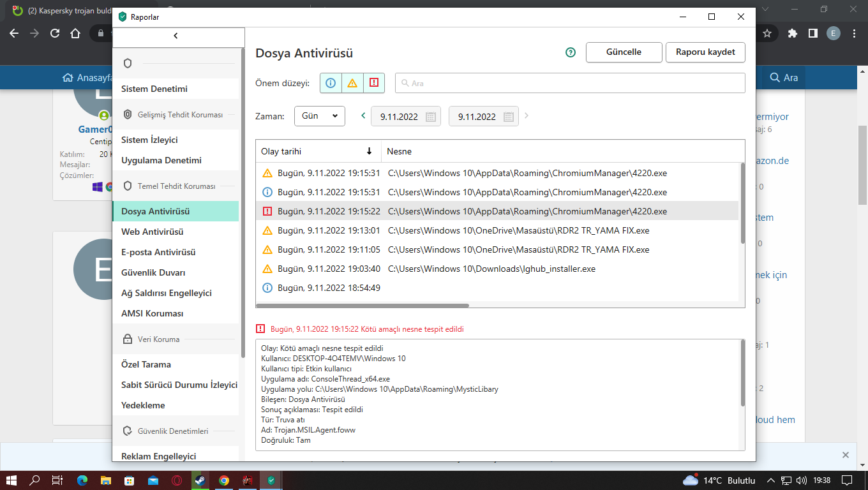Open the help icon next to Güncelle

571,52
